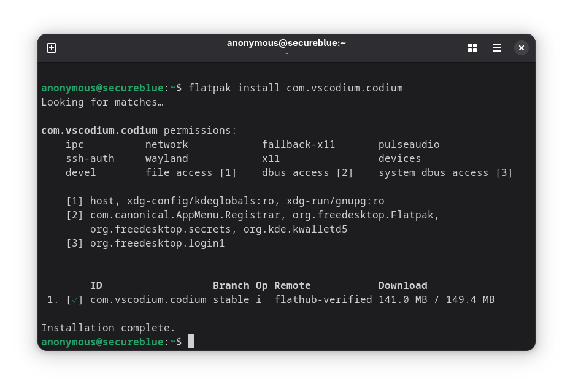Click 'xdg-run/gnupg:ro' in footnote one

336,201
